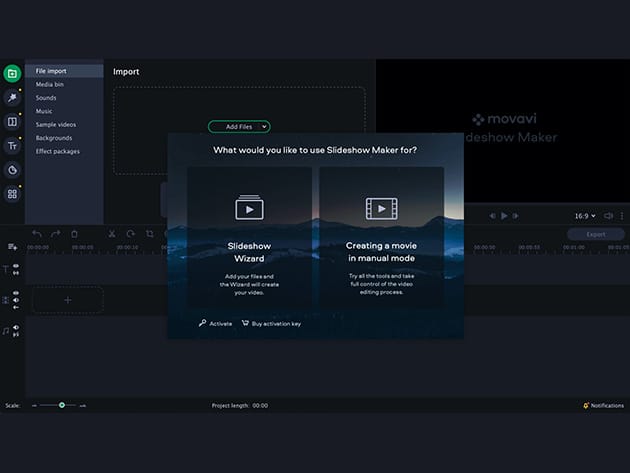The image size is (630, 473).
Task: Toggle title track visibility eye
Action: pos(16,266)
